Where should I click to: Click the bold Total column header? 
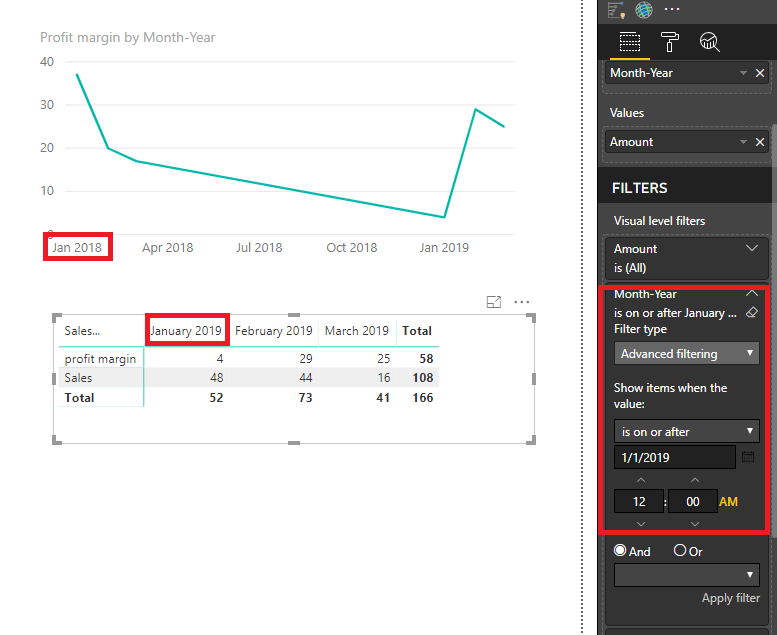coord(417,331)
